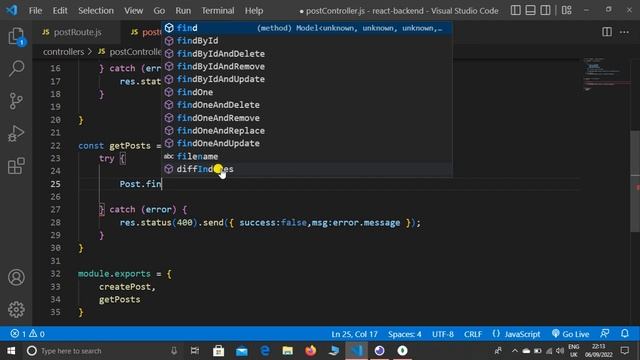This screenshot has width=640, height=360.
Task: Open the View menu
Action: (x=133, y=11)
